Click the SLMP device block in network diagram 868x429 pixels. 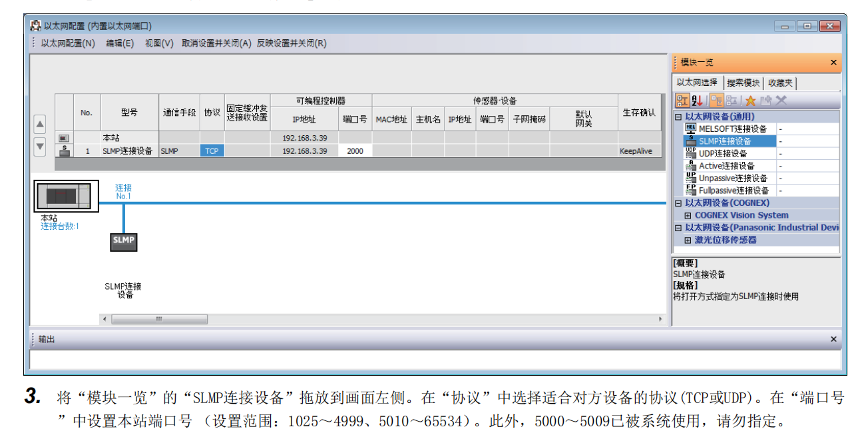pyautogui.click(x=123, y=240)
